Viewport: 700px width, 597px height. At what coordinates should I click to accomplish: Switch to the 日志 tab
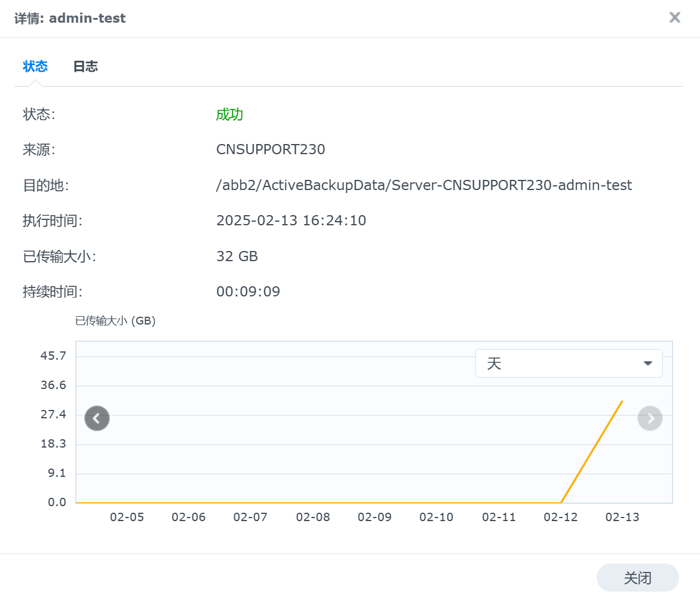pyautogui.click(x=85, y=66)
